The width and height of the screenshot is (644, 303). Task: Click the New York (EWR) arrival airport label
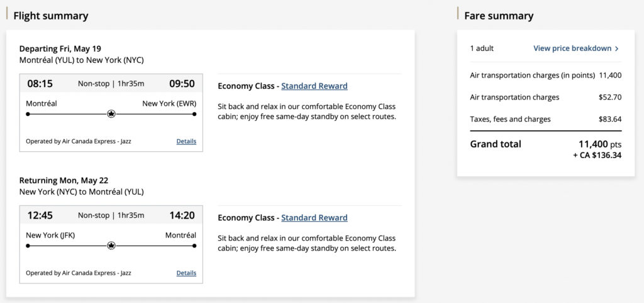[169, 103]
